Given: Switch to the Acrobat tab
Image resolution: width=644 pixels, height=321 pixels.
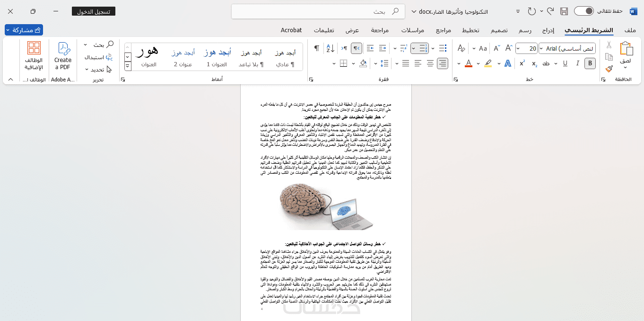Looking at the screenshot, I should coord(291,30).
